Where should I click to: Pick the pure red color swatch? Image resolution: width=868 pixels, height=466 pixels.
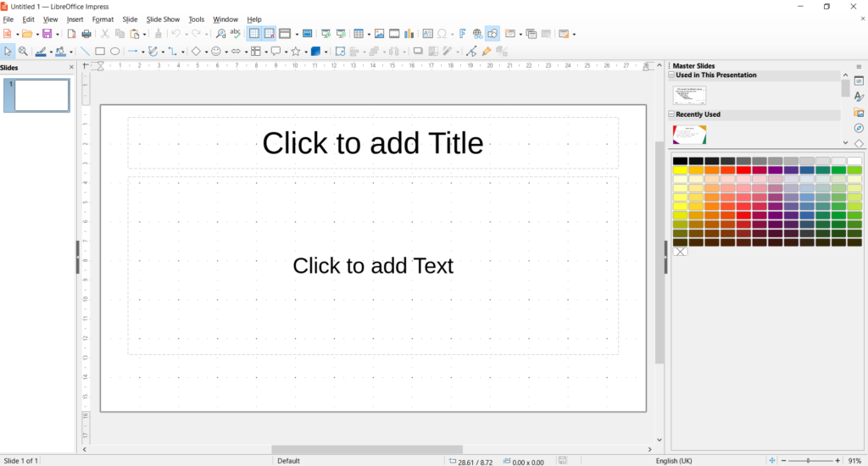pyautogui.click(x=743, y=170)
